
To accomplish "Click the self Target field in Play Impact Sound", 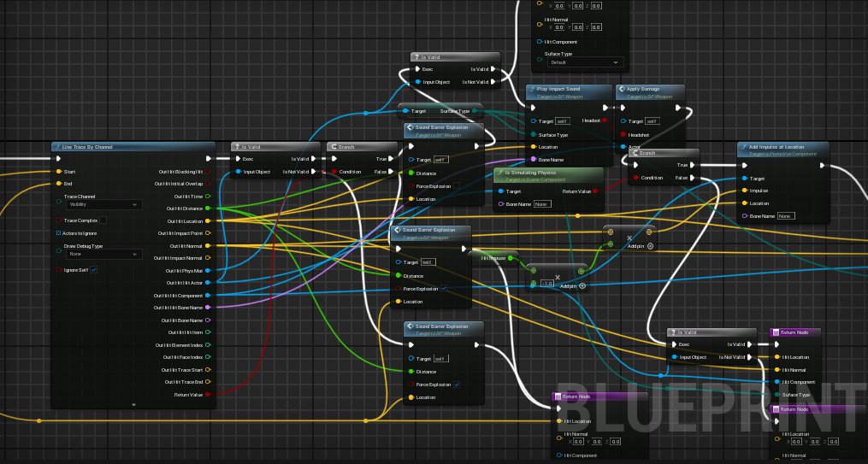I will [563, 121].
